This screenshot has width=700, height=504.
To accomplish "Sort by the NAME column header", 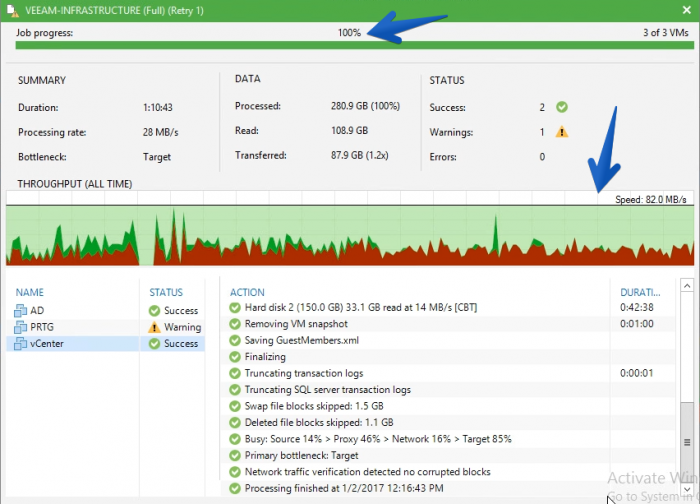I will (30, 292).
